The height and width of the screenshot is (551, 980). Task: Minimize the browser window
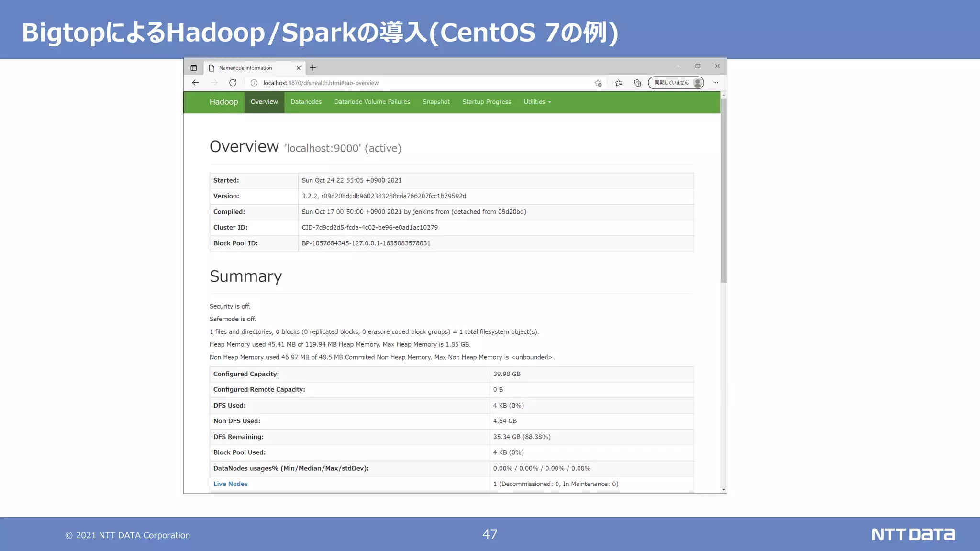[678, 66]
